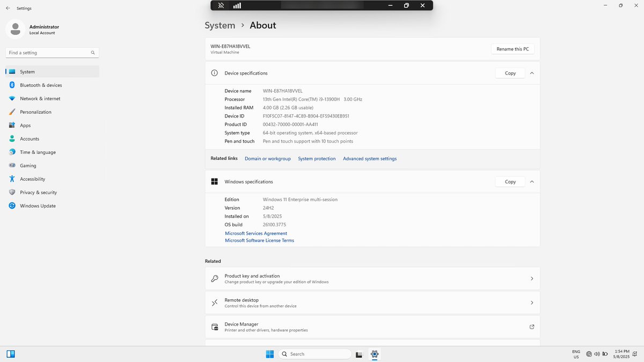Viewport: 644px width, 362px height.
Task: Click the Device Manager printer icon
Action: (x=215, y=327)
